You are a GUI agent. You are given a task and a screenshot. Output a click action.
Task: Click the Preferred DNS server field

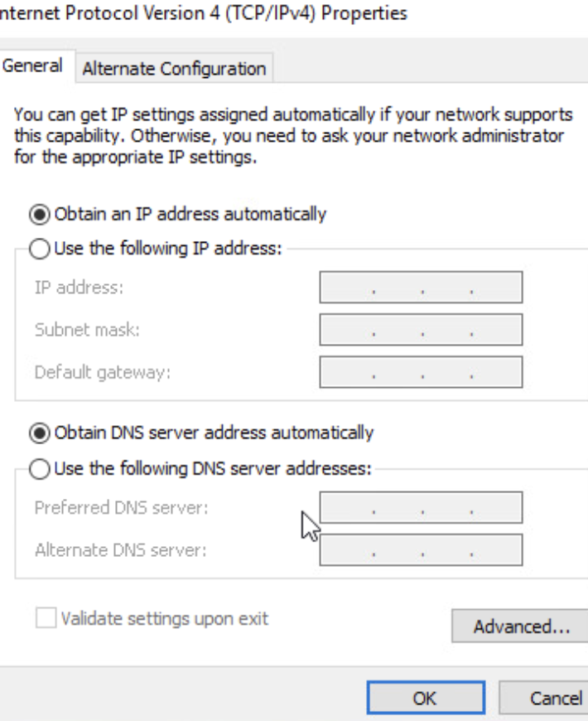(x=421, y=507)
